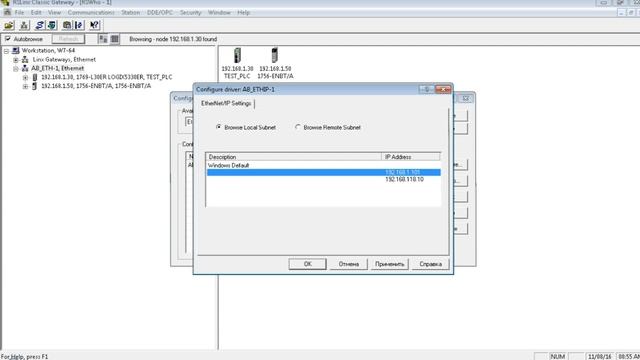
Task: Expand the Linx Gateways, Ethernet node
Action: tap(16, 60)
